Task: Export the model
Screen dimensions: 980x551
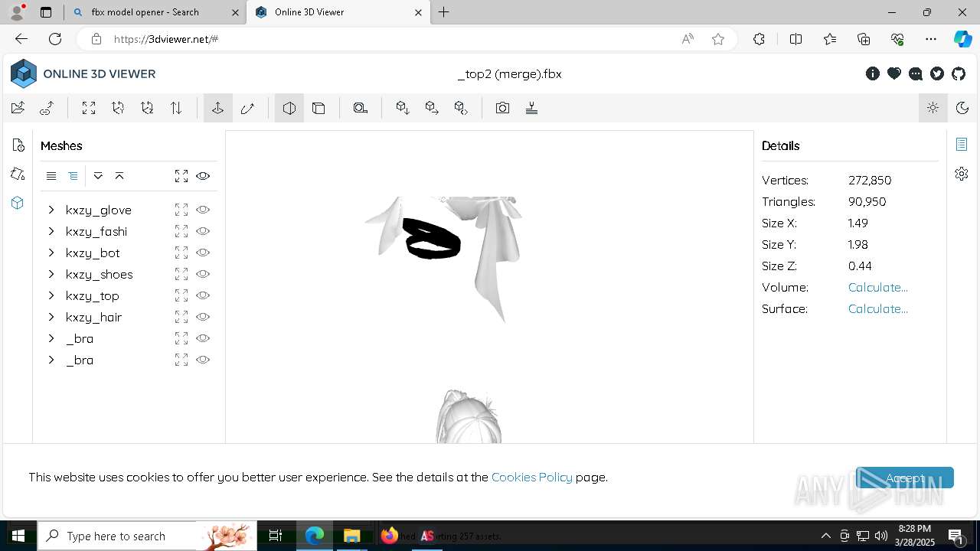Action: [432, 108]
